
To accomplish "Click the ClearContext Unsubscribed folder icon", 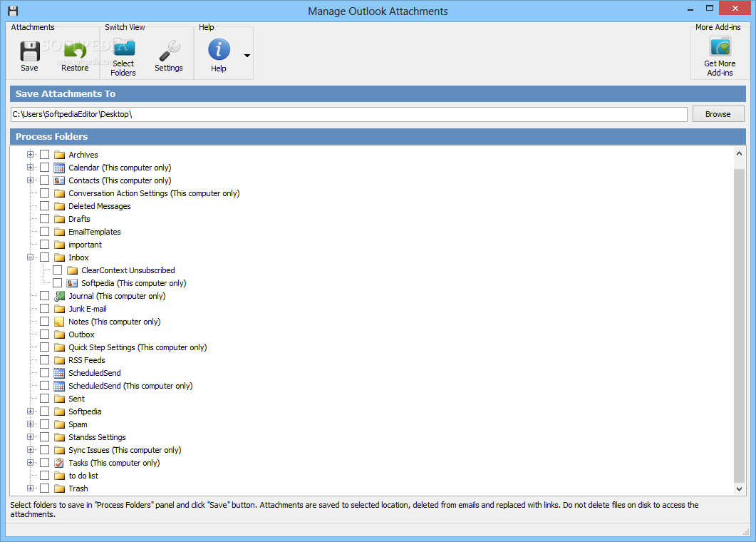I will pos(72,270).
